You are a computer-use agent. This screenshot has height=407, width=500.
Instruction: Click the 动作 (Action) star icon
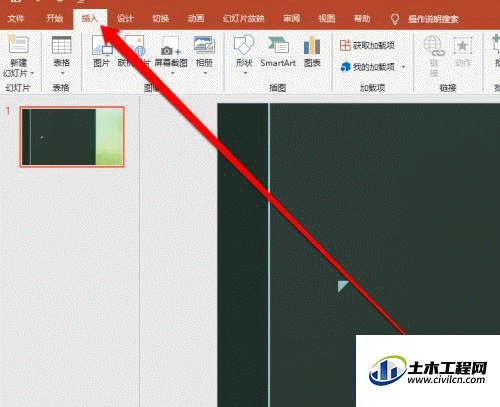[463, 46]
